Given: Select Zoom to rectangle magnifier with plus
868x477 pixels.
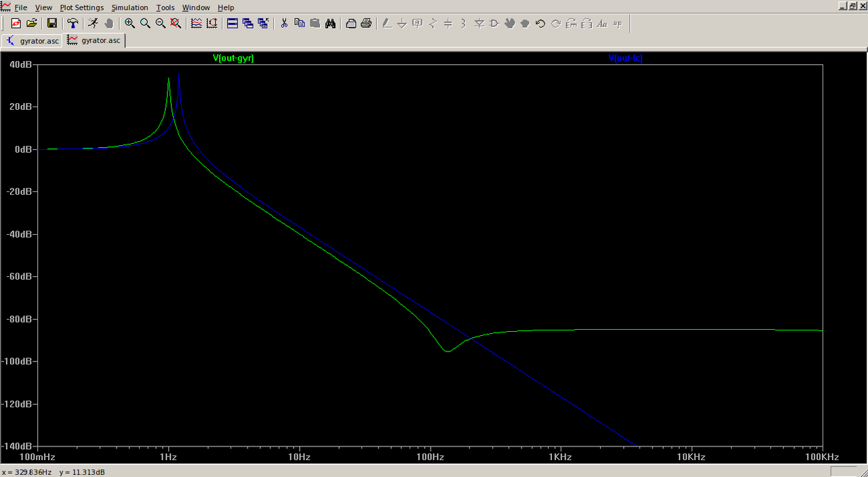Looking at the screenshot, I should (130, 23).
